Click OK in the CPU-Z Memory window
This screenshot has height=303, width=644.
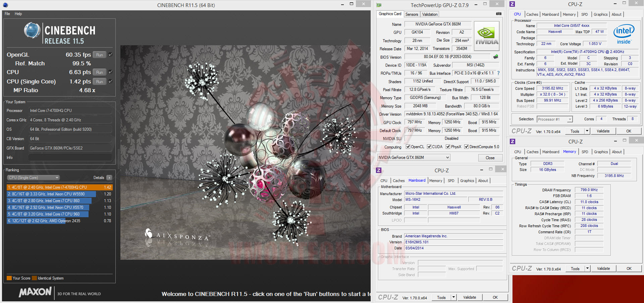(629, 268)
